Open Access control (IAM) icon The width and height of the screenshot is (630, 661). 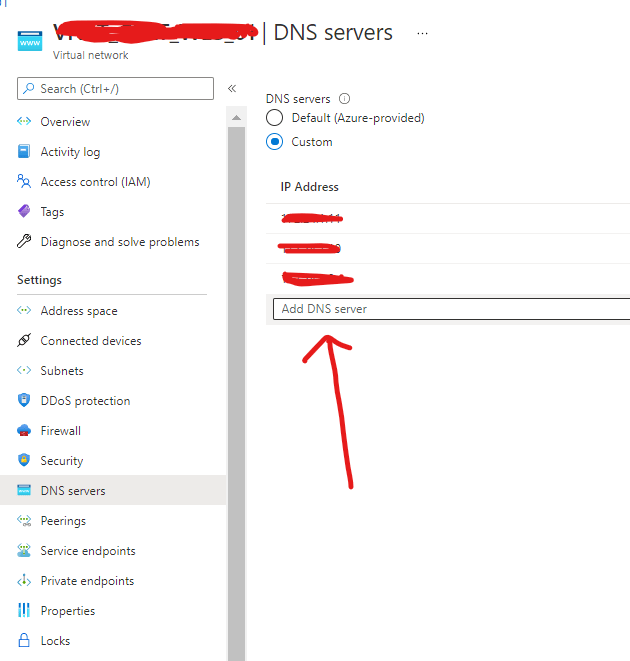pos(24,182)
